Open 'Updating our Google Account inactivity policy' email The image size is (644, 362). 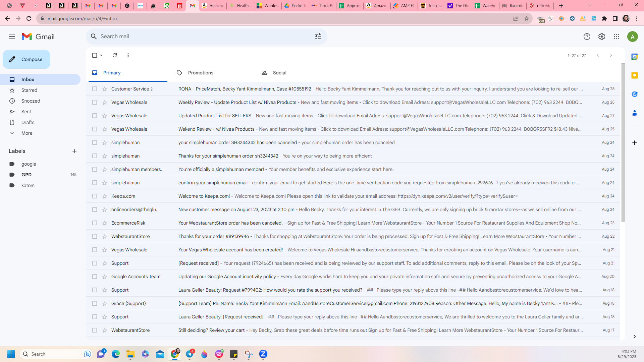pos(353,277)
